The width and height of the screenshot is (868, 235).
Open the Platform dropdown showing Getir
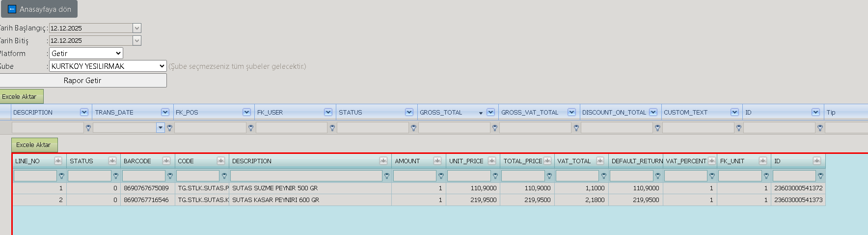point(86,53)
